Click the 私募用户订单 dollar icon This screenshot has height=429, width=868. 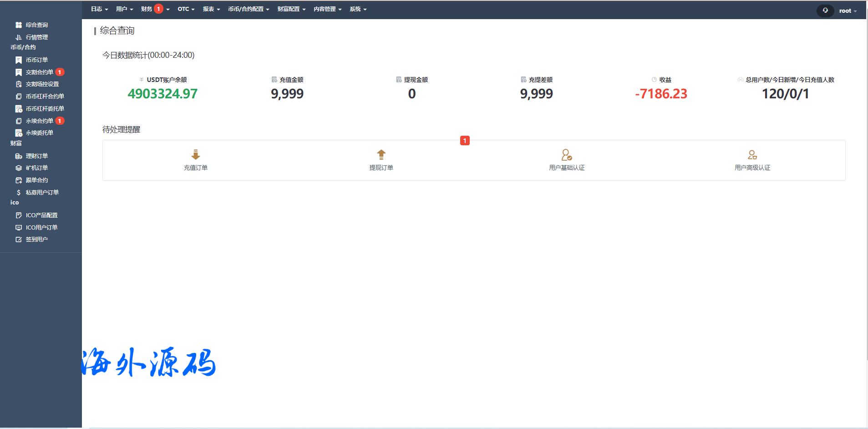click(19, 193)
